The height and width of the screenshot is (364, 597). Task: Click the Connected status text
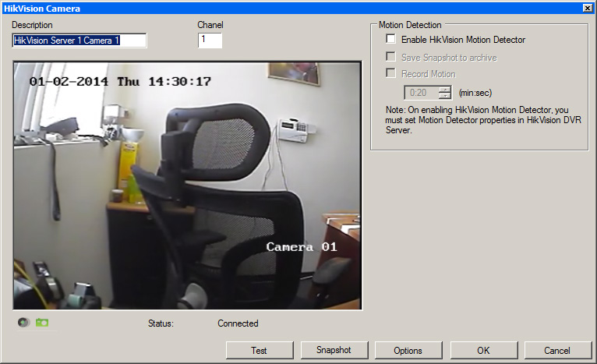coord(238,323)
